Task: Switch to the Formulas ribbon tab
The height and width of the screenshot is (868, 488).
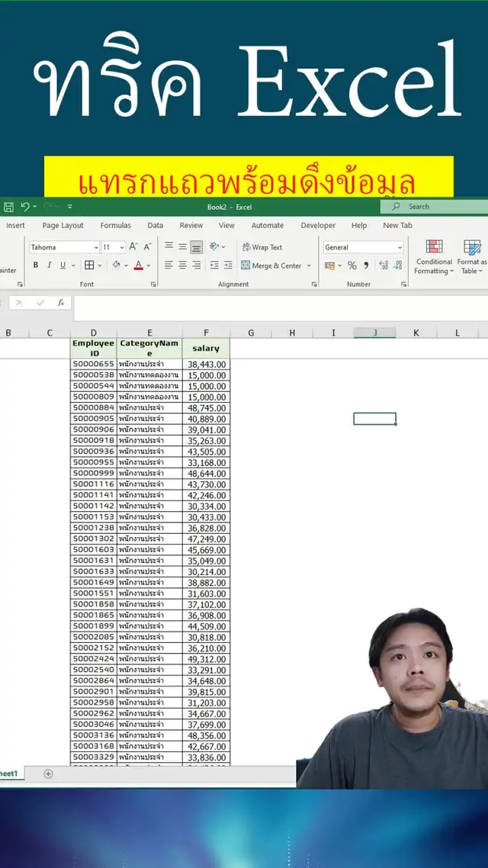Action: pos(115,226)
